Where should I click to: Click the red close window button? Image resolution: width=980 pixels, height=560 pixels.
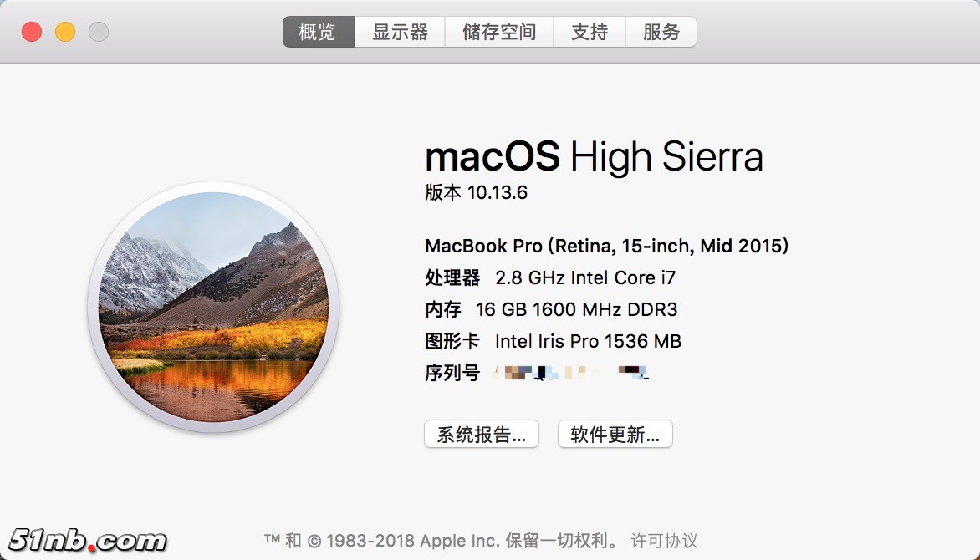[32, 33]
